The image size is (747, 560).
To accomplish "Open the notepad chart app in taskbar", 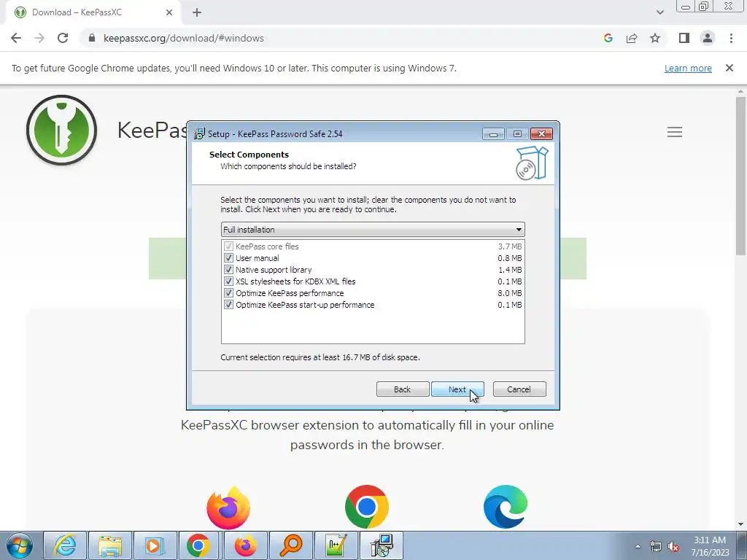I will tap(336, 545).
